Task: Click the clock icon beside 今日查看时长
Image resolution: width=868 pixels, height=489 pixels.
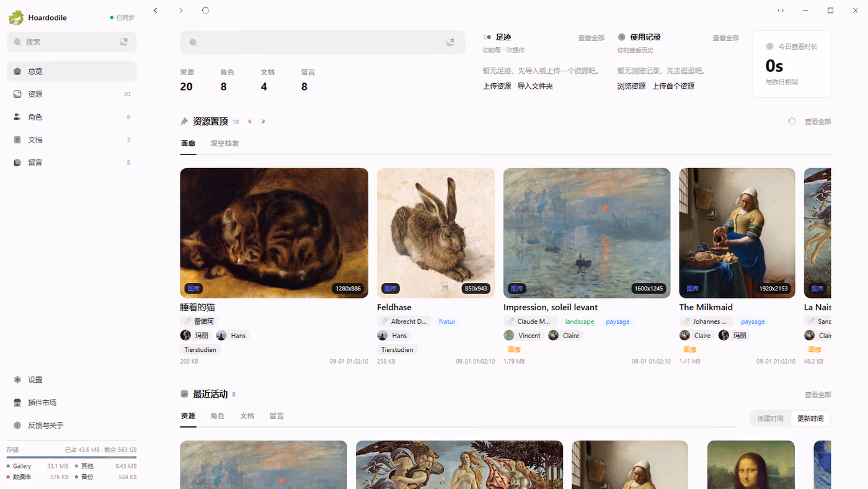Action: point(770,46)
